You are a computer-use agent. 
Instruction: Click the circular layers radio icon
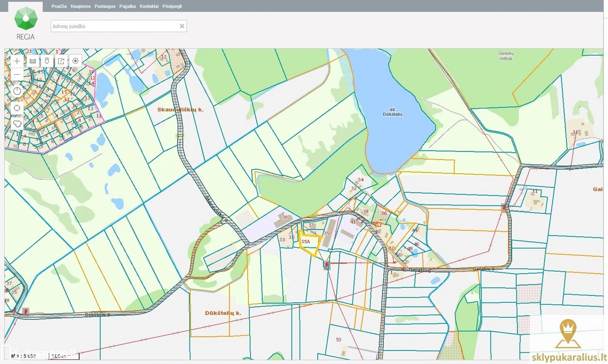76,61
